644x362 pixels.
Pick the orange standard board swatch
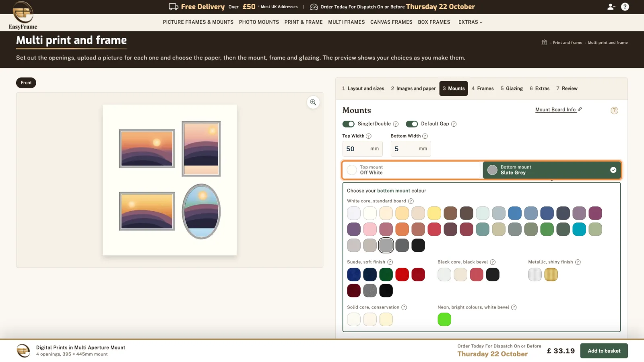coord(402,229)
